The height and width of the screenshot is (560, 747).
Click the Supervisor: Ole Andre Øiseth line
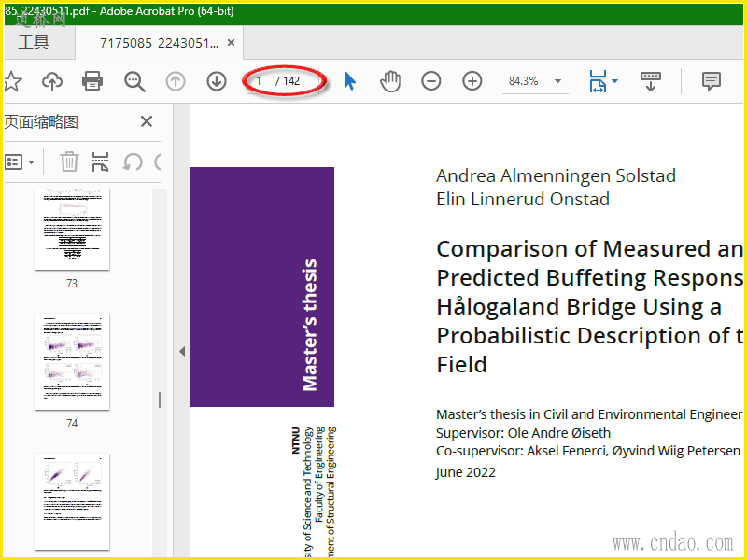[523, 433]
